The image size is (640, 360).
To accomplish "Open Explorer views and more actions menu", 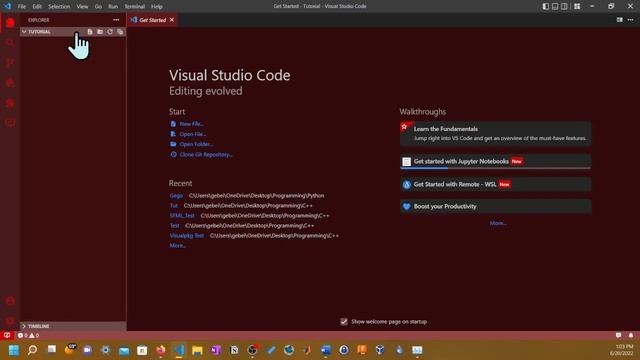I will point(116,20).
